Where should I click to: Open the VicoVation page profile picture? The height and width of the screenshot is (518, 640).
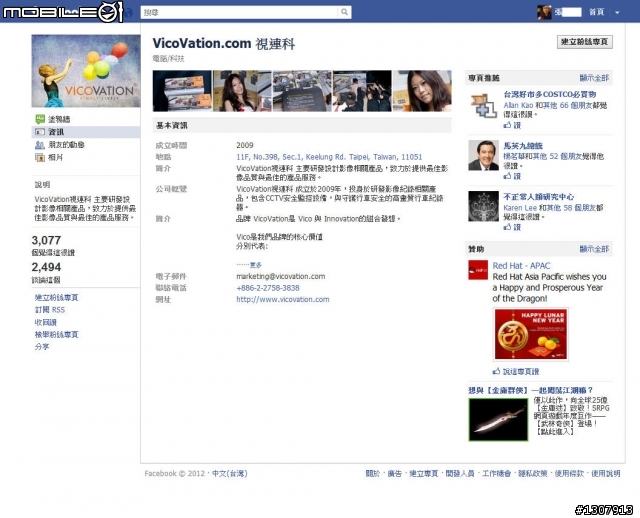86,71
